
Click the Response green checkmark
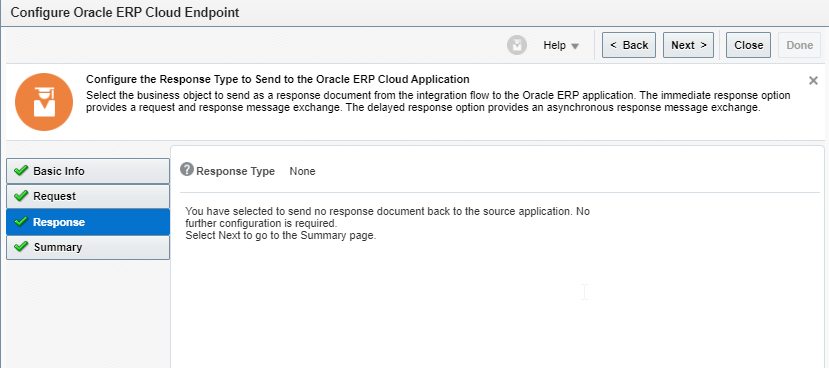tap(21, 222)
